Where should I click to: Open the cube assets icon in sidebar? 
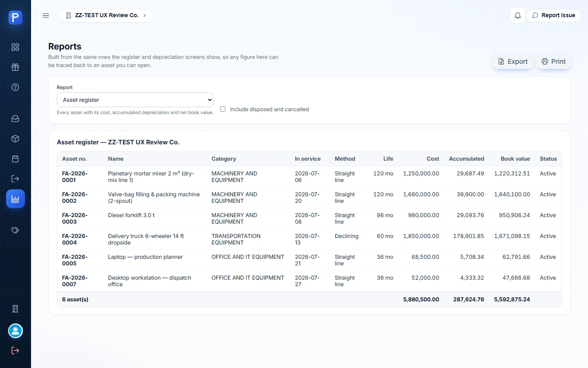[15, 139]
